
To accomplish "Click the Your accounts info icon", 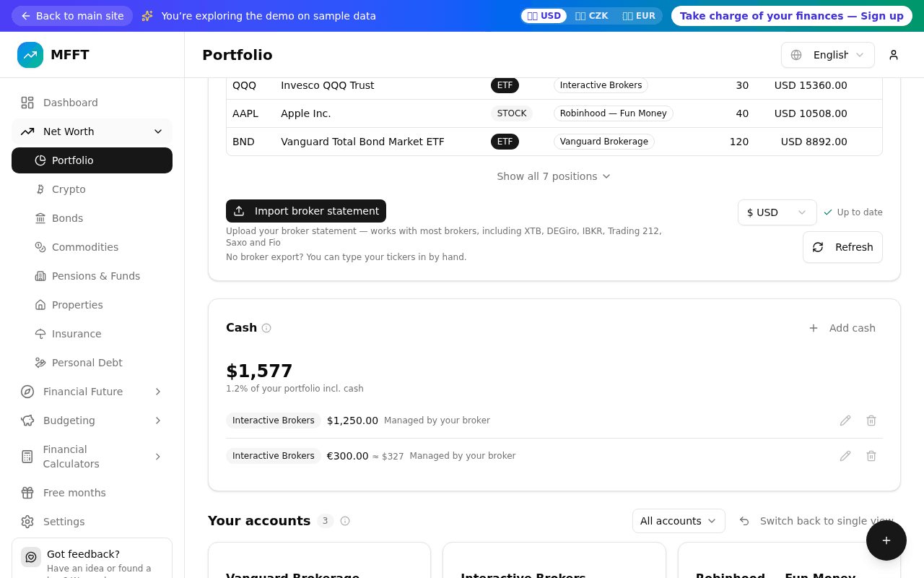I will click(345, 521).
